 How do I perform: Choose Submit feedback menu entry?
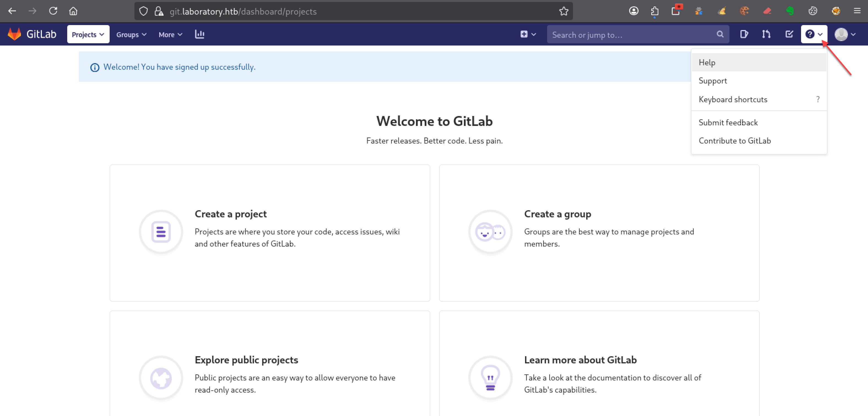pos(759,122)
